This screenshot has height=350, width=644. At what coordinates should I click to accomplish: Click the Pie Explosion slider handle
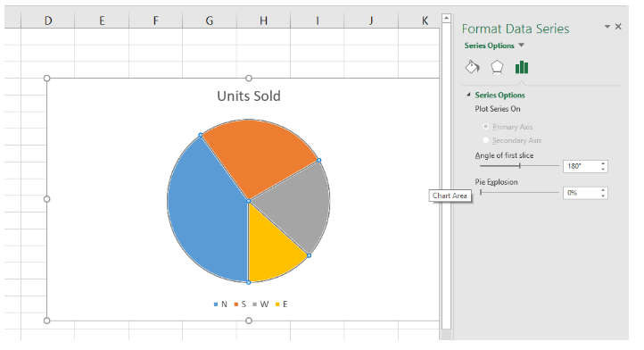[x=481, y=193]
